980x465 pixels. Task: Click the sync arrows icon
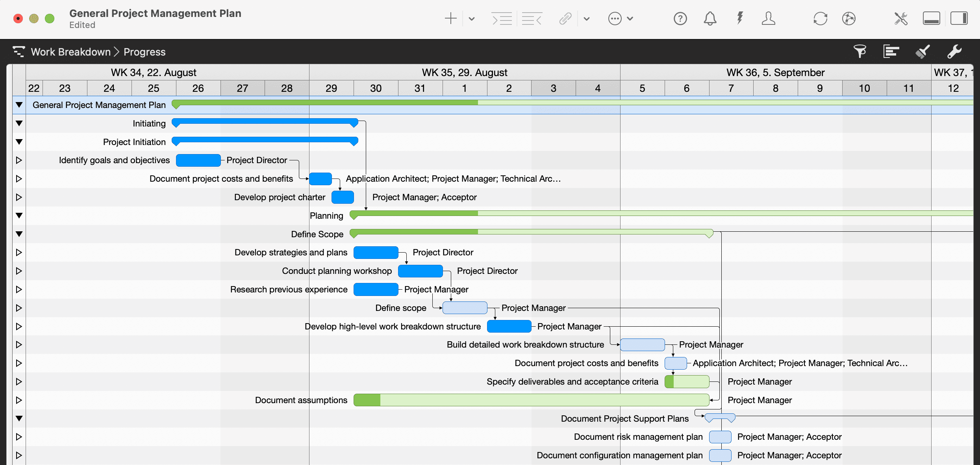pos(820,19)
